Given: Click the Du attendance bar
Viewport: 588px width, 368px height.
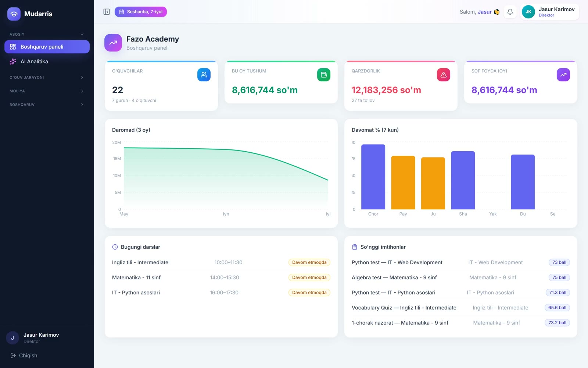Looking at the screenshot, I should (523, 182).
